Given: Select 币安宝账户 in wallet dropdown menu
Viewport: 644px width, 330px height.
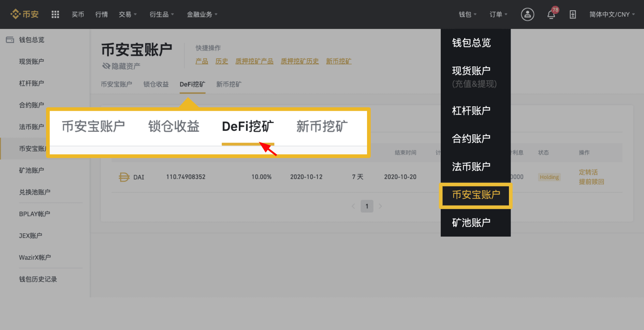Looking at the screenshot, I should (x=476, y=195).
